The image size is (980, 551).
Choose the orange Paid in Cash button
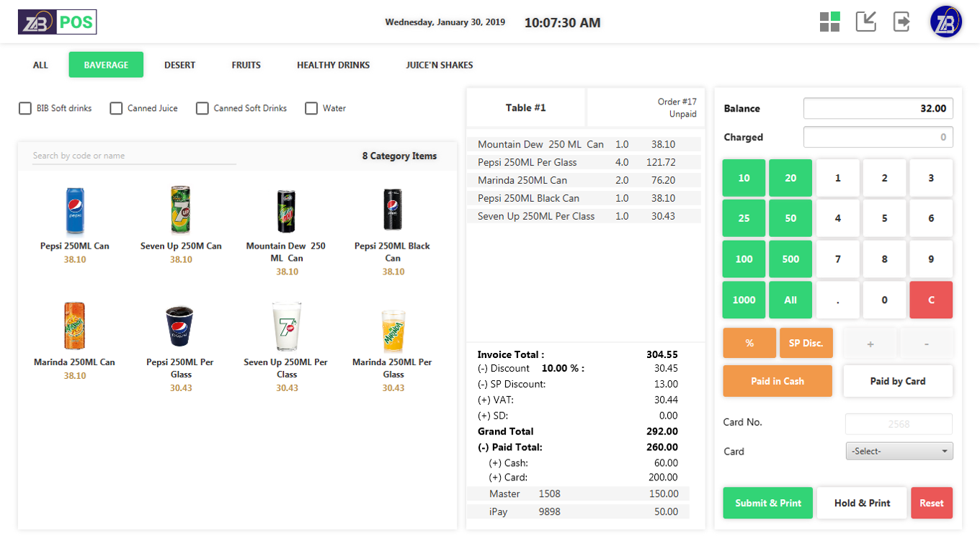777,381
